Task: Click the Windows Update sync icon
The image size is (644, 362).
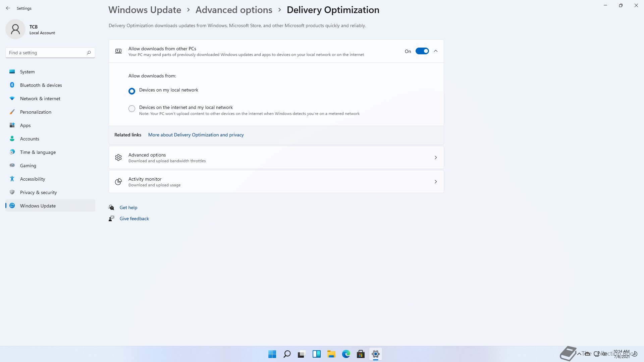Action: [x=12, y=205]
